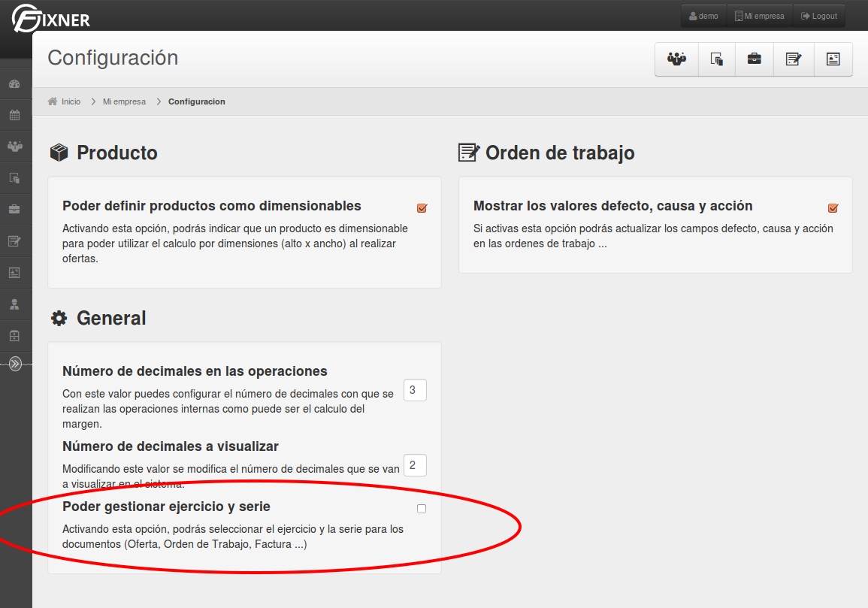868x608 pixels.
Task: Click the work order pencil button in the header toolbar
Action: (794, 59)
